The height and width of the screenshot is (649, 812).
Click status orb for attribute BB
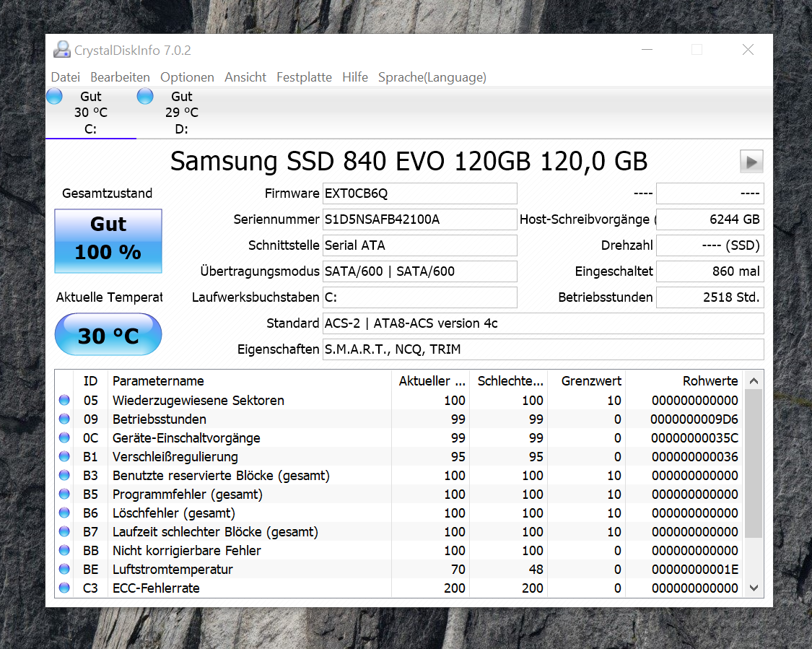64,550
